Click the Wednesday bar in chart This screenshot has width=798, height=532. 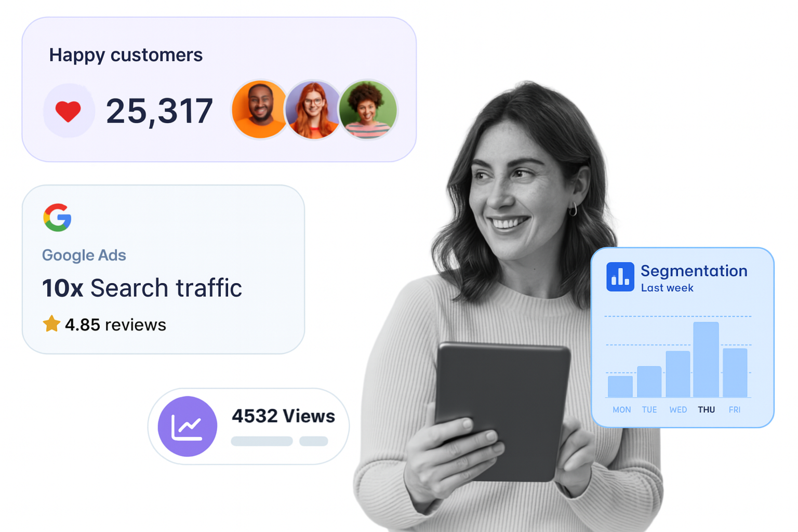[x=677, y=374]
